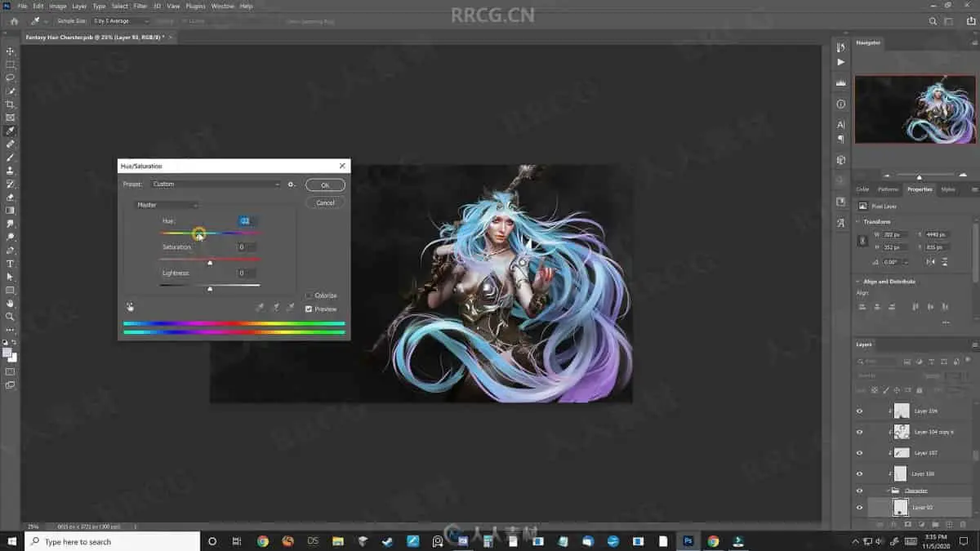This screenshot has width=980, height=551.
Task: Select the Clone Stamp tool
Action: coord(10,171)
